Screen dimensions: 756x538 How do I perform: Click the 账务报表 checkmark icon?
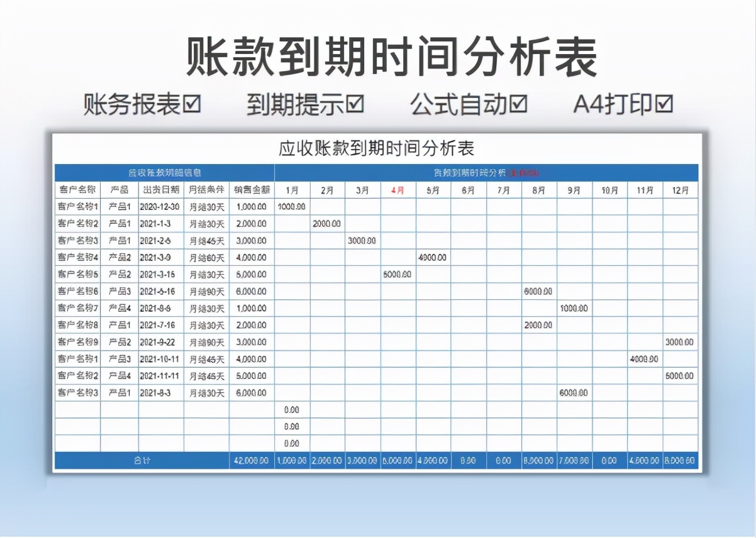coord(192,105)
